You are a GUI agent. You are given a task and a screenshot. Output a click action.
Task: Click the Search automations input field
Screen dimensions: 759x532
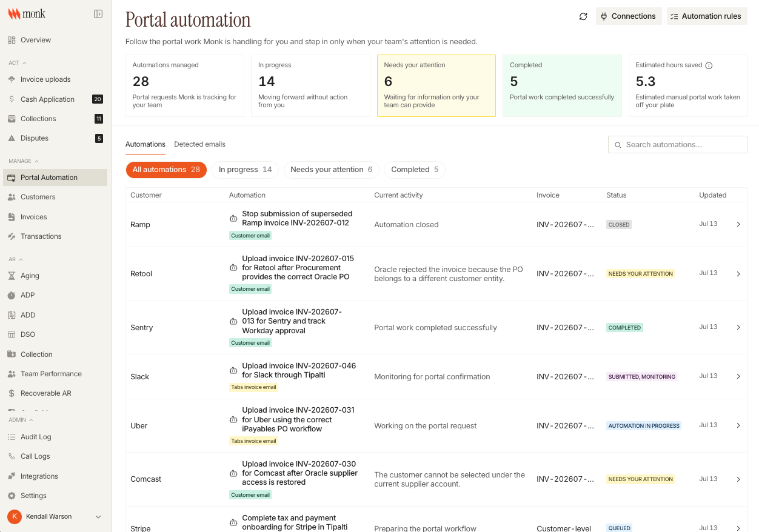click(x=678, y=145)
